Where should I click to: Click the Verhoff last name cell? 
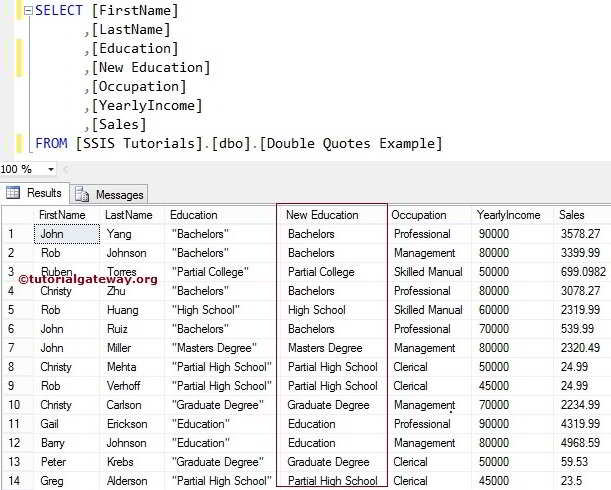click(x=132, y=386)
